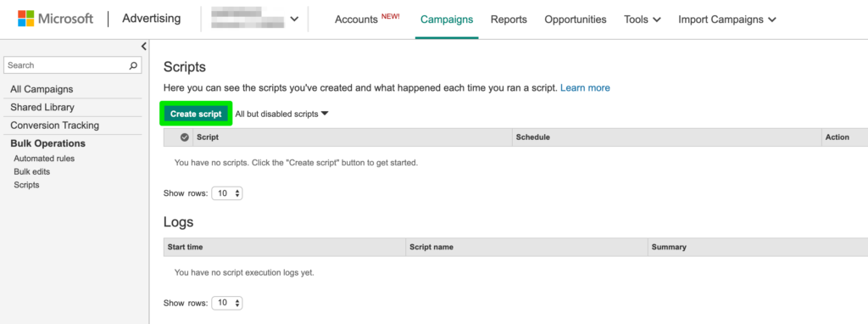The height and width of the screenshot is (324, 868).
Task: Open Shared Library
Action: click(42, 107)
